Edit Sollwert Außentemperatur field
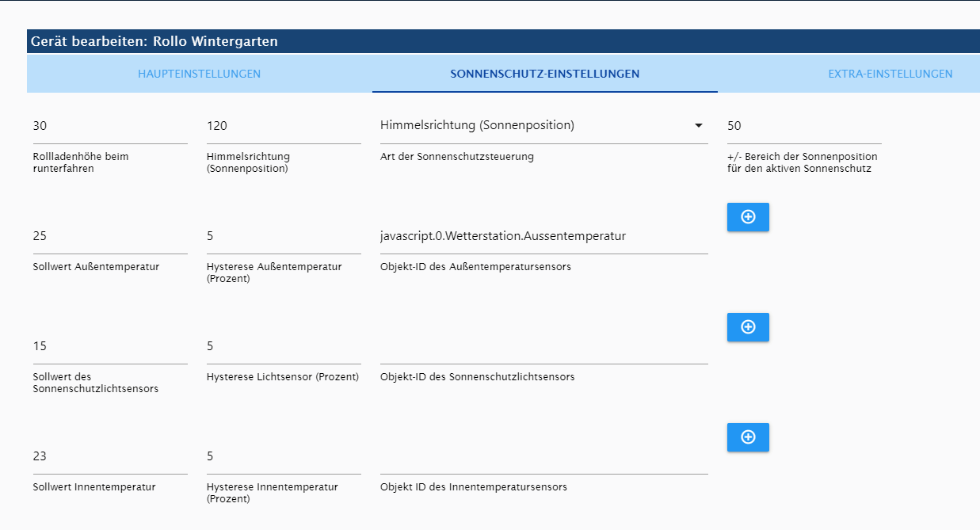Screen dimensions: 980x530 click(110, 236)
